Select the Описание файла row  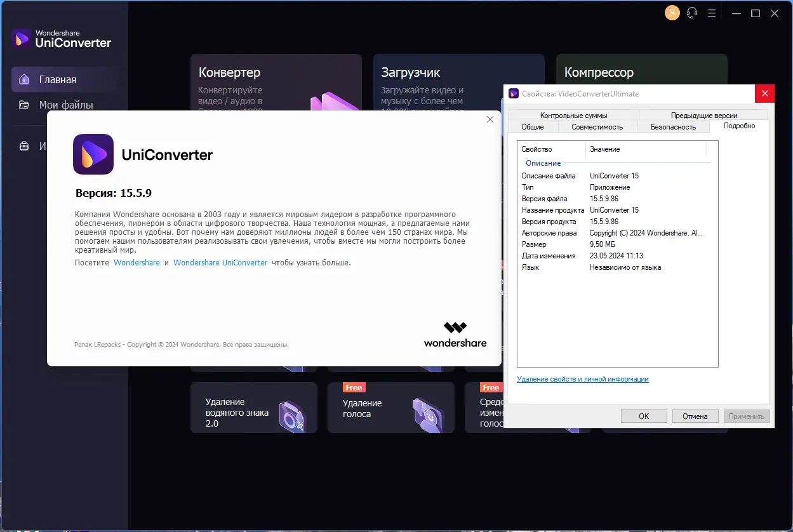[614, 176]
